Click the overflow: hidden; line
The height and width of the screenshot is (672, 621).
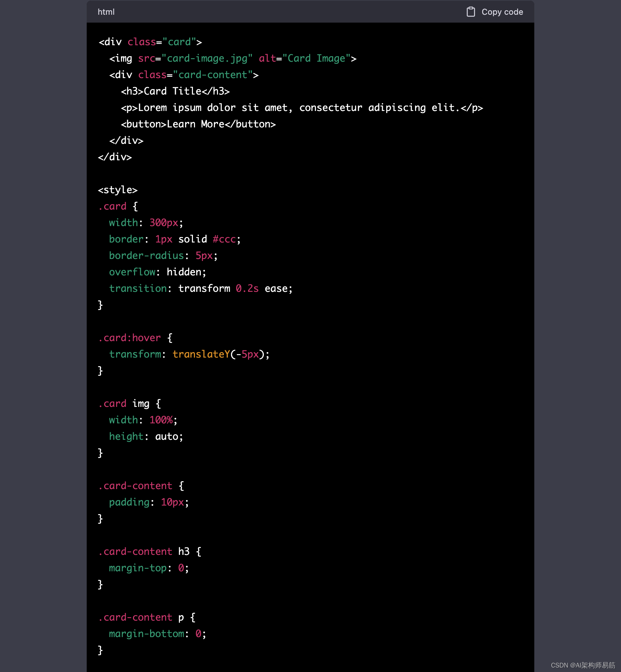click(x=158, y=272)
